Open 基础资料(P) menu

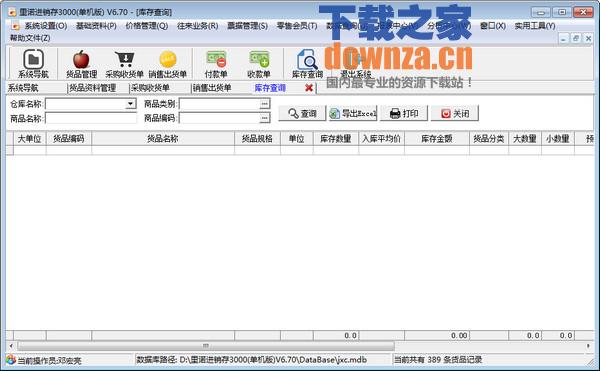pyautogui.click(x=96, y=26)
